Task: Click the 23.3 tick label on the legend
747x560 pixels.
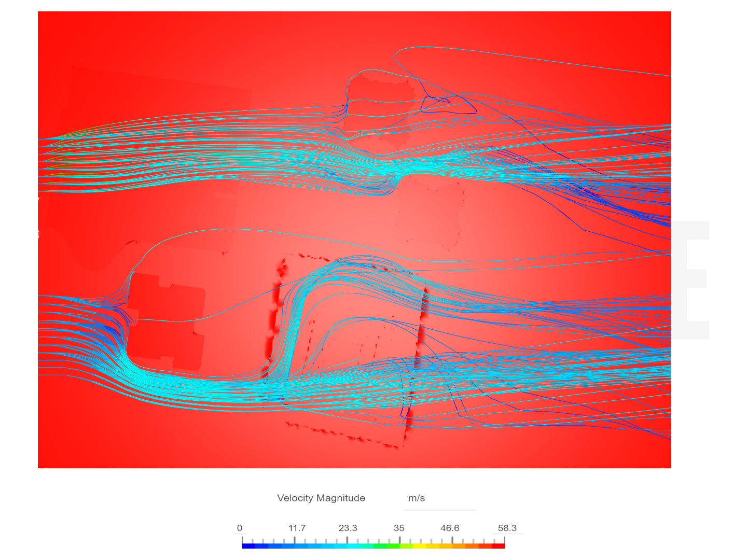Action: [348, 528]
